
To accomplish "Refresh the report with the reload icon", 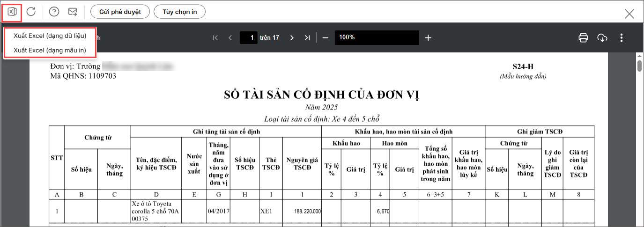I will 31,12.
